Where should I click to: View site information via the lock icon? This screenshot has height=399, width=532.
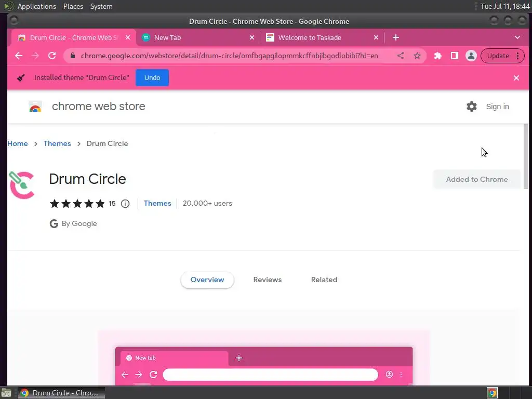(x=73, y=56)
